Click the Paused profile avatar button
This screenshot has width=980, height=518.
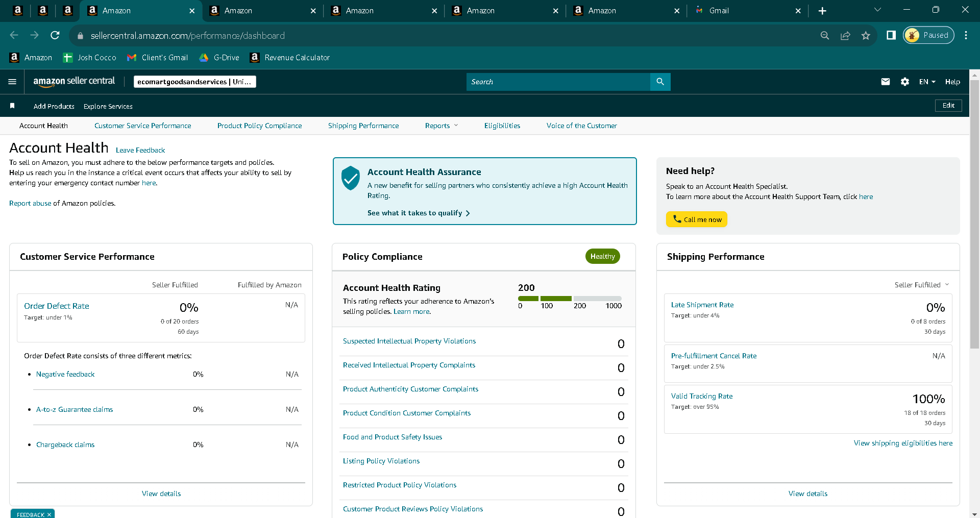[x=928, y=35]
